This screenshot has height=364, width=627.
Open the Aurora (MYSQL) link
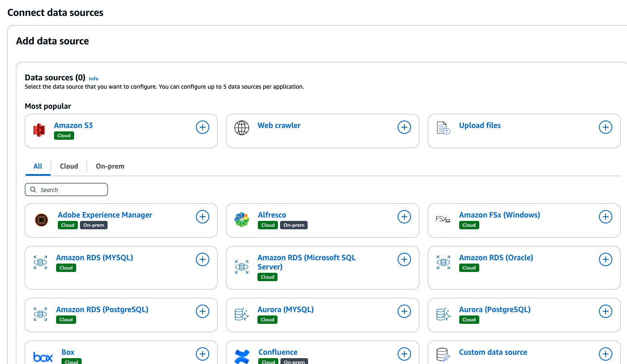[285, 310]
